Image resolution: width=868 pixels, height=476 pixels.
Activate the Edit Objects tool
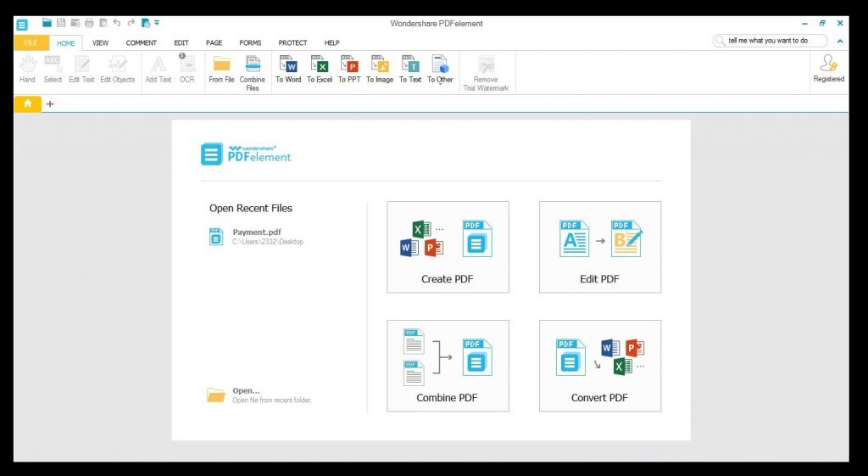coord(117,70)
